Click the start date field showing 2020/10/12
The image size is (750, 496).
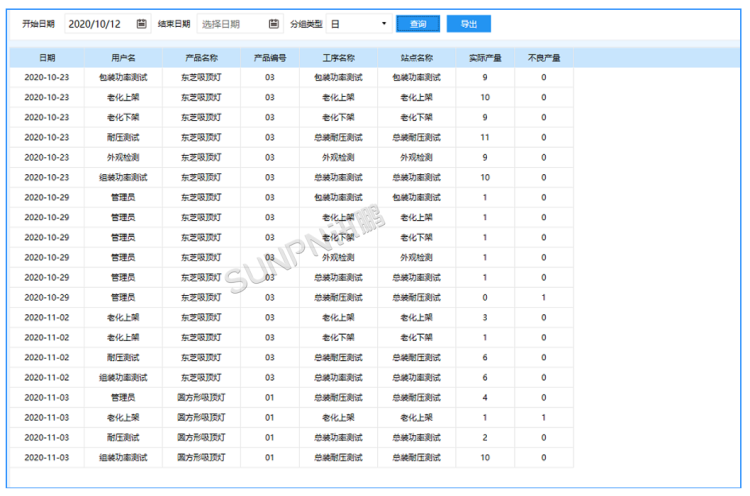pos(97,23)
